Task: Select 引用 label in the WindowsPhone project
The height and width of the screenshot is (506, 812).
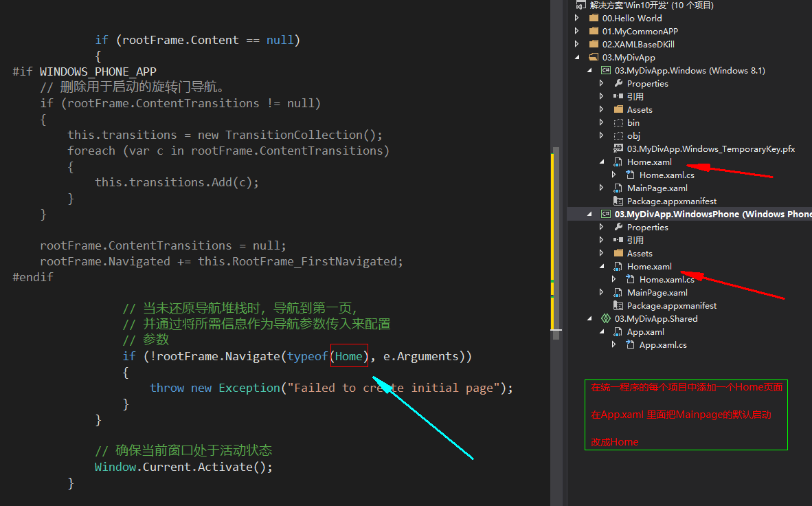Action: [x=635, y=240]
